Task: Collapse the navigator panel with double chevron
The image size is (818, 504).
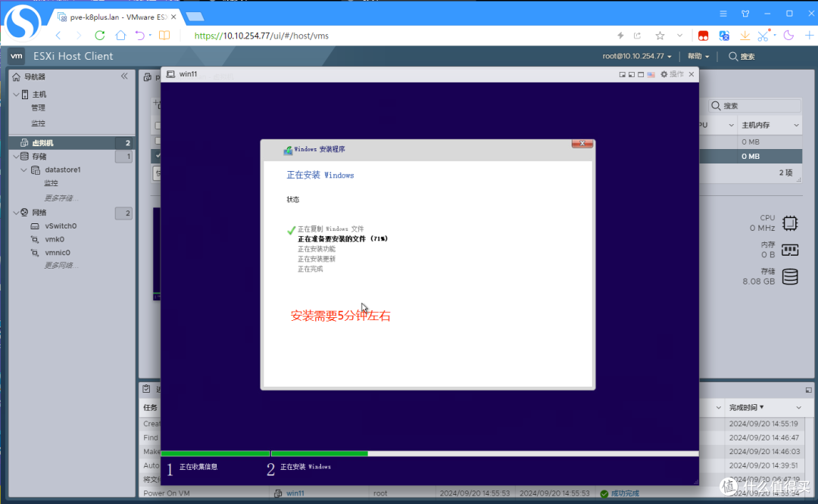Action: [x=124, y=76]
